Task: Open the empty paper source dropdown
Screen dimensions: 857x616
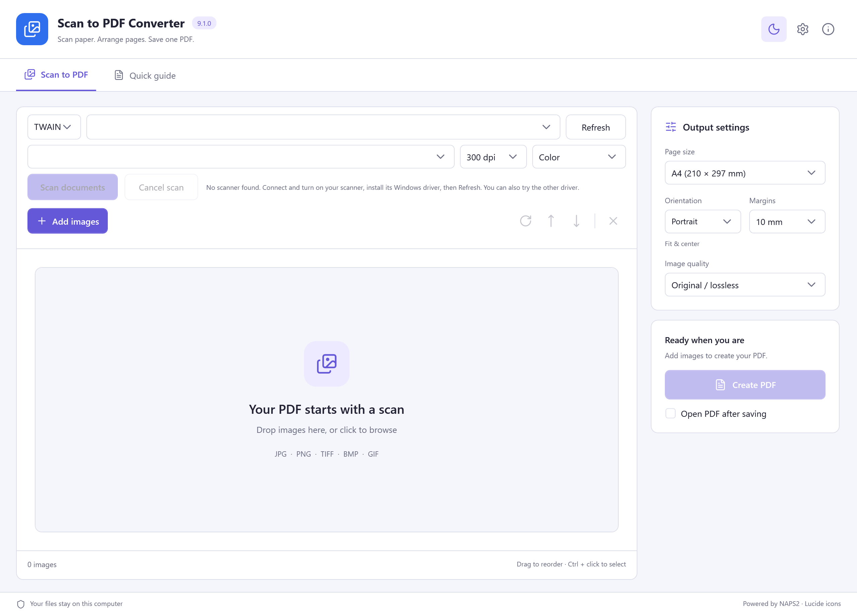Action: coord(241,157)
